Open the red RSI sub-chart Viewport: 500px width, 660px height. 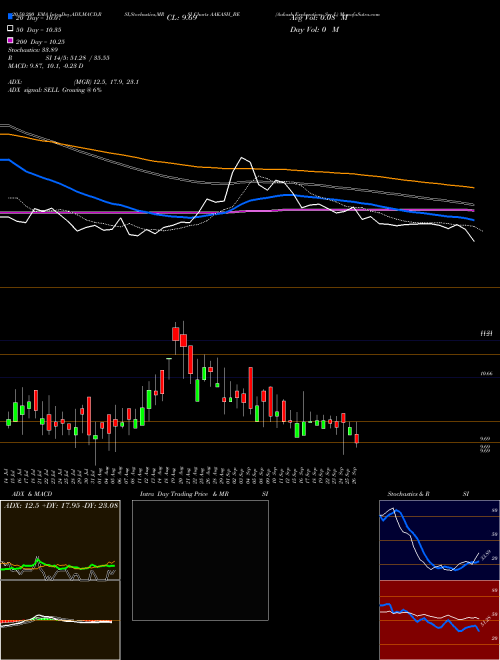(439, 620)
